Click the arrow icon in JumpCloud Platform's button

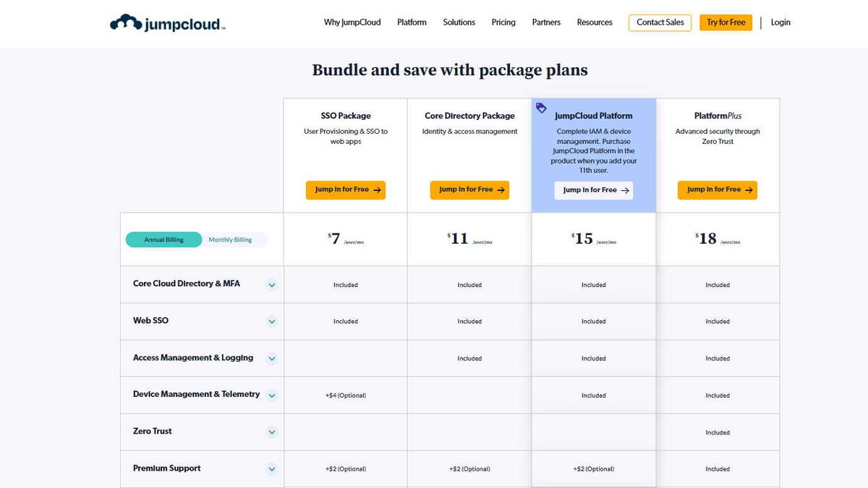(625, 190)
